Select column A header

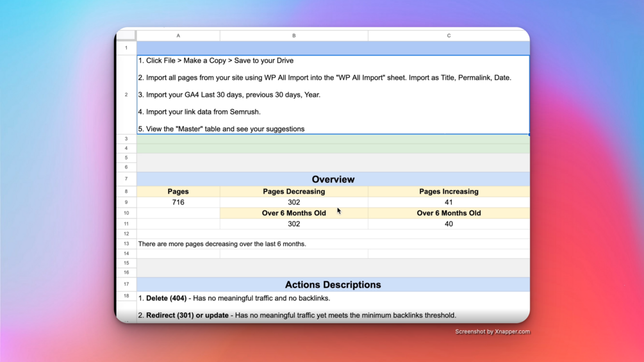click(178, 36)
